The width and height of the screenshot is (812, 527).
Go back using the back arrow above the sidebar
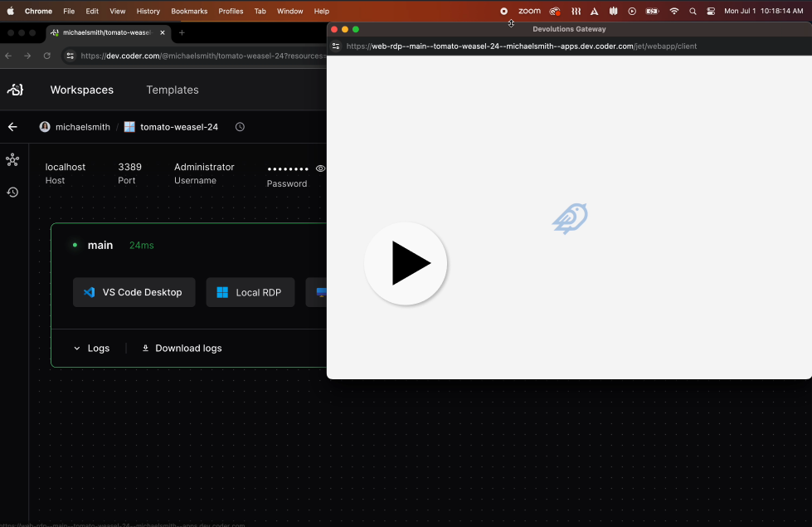(x=12, y=126)
